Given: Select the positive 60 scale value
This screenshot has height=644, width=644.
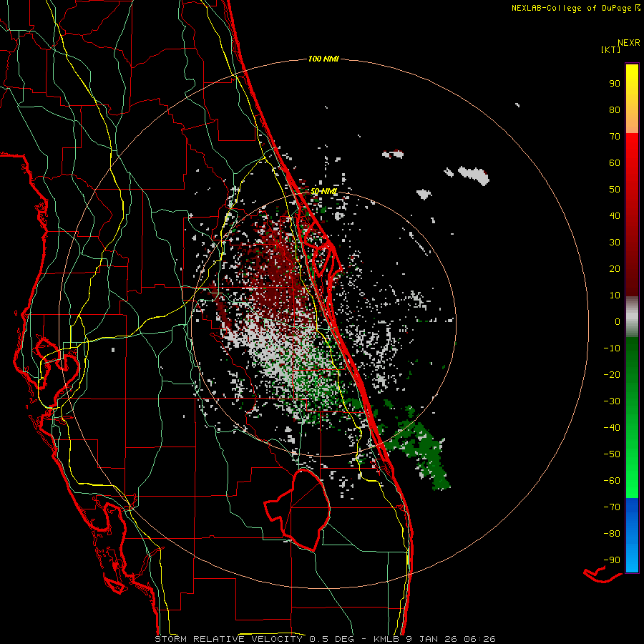Looking at the screenshot, I should [615, 163].
